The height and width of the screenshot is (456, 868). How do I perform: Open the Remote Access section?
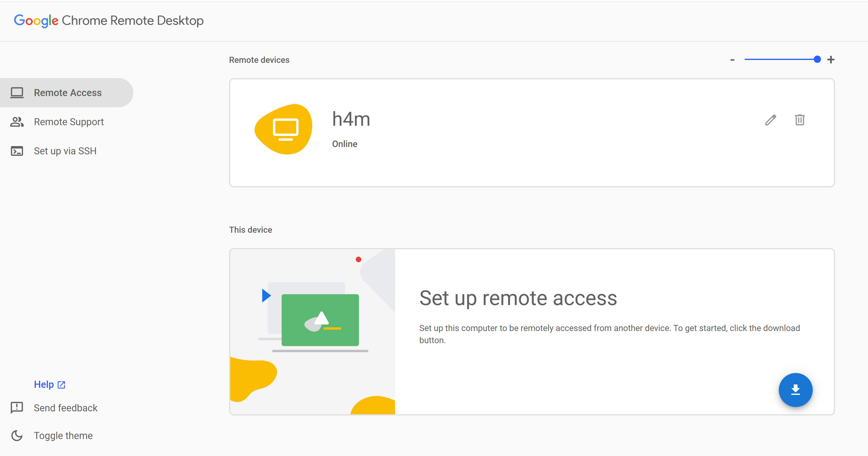tap(67, 93)
